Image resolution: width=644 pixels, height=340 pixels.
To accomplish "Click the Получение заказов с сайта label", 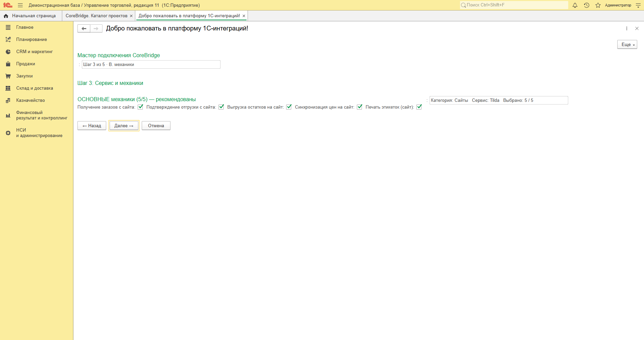I will coord(106,107).
